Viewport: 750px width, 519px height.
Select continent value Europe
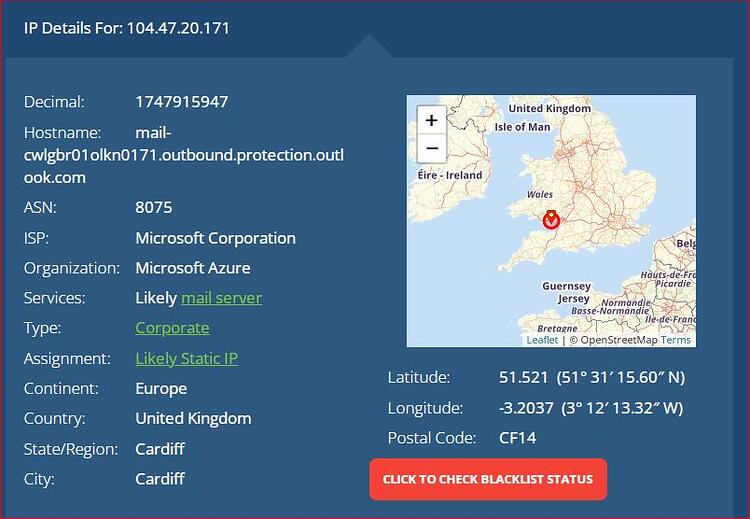tap(161, 389)
